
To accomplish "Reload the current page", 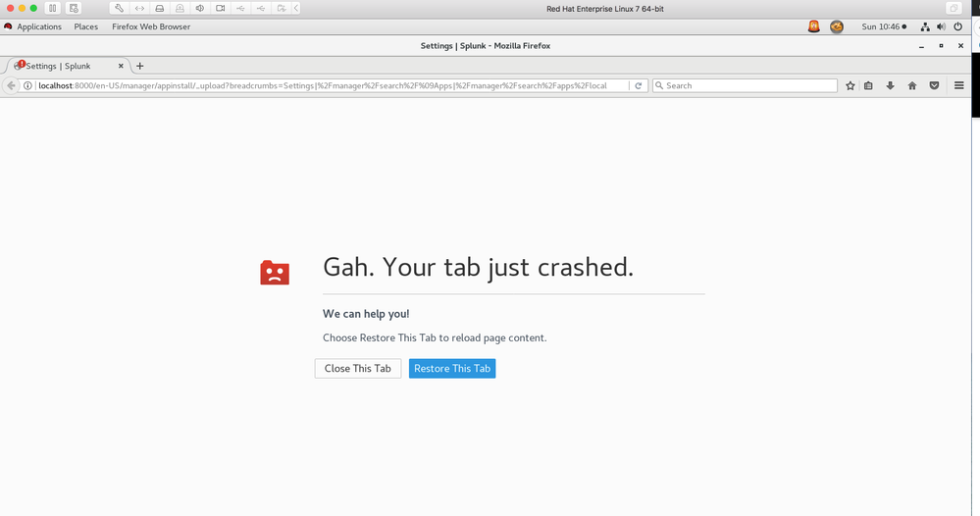I will [638, 85].
